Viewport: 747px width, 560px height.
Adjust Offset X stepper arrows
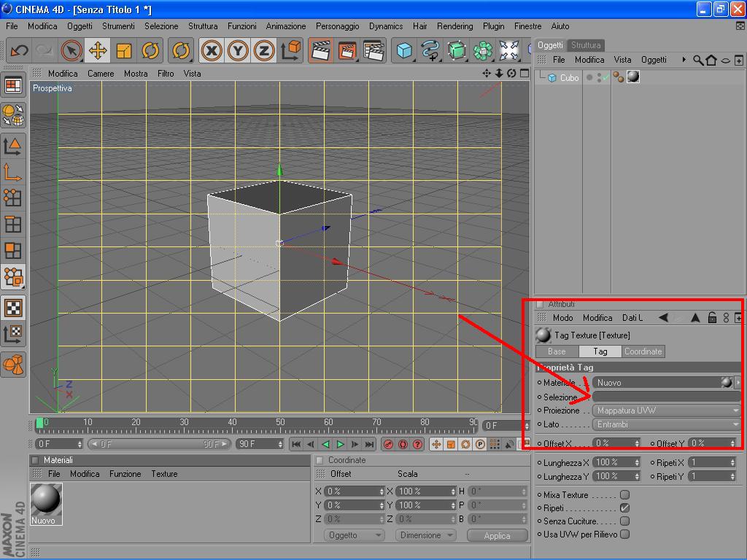[x=637, y=443]
